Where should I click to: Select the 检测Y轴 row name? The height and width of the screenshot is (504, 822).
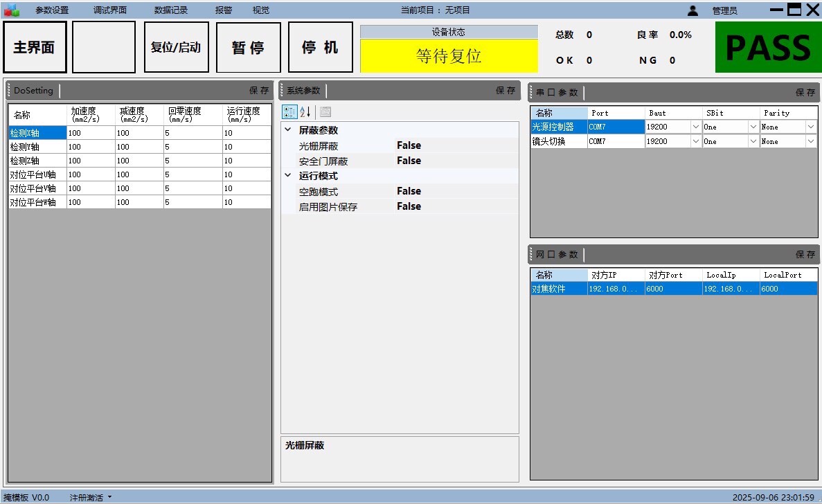[38, 147]
